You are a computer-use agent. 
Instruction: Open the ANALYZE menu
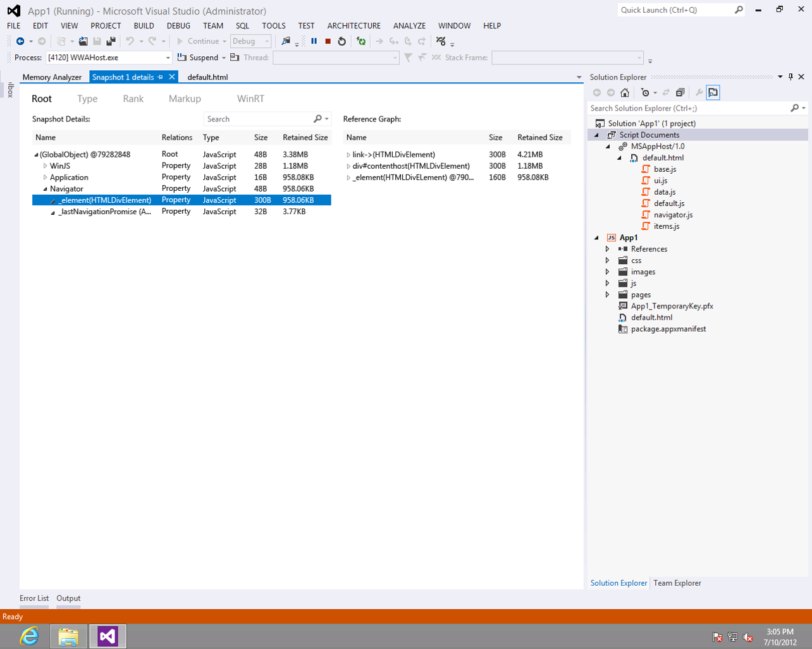point(409,26)
